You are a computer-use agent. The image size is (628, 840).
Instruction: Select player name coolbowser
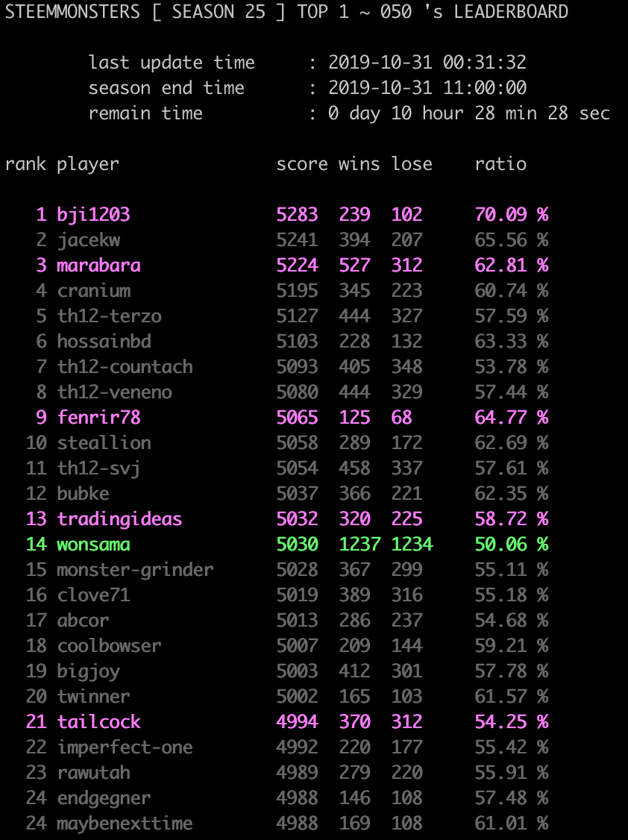[109, 645]
